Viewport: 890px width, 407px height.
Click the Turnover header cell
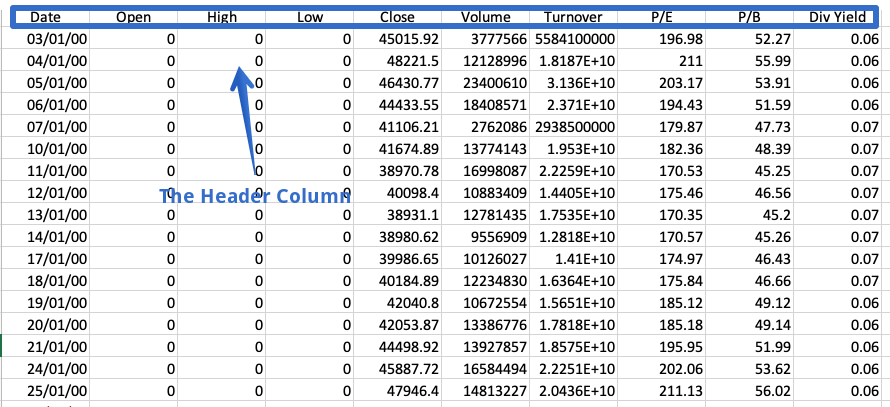click(x=573, y=17)
